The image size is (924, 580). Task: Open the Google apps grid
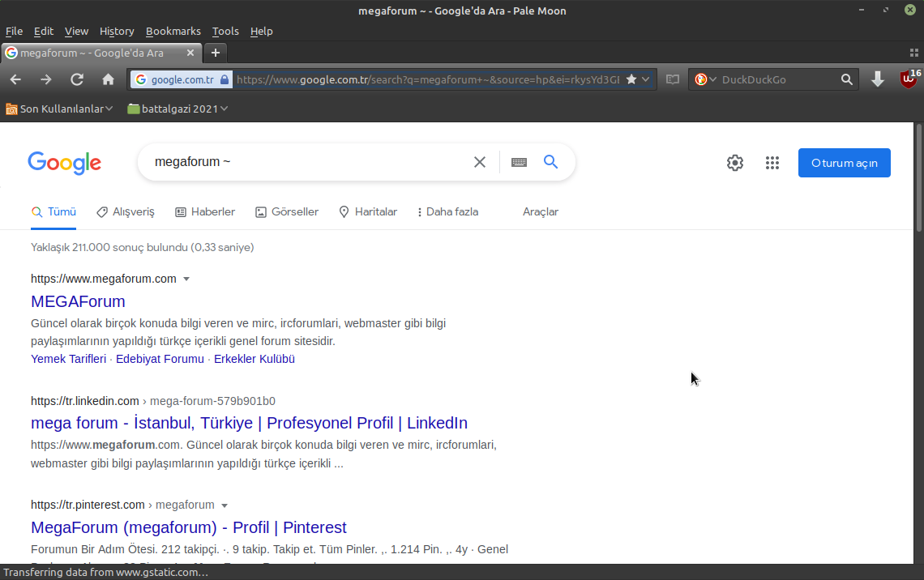pyautogui.click(x=772, y=163)
